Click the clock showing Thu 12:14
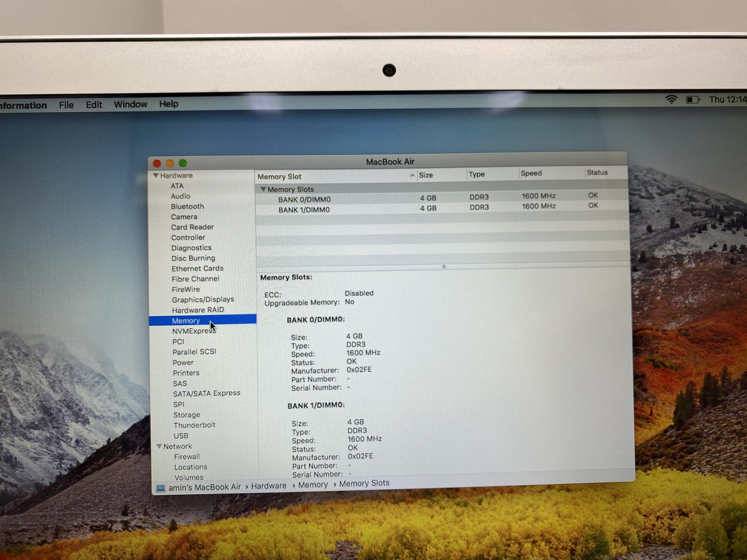The height and width of the screenshot is (560, 747). click(728, 99)
